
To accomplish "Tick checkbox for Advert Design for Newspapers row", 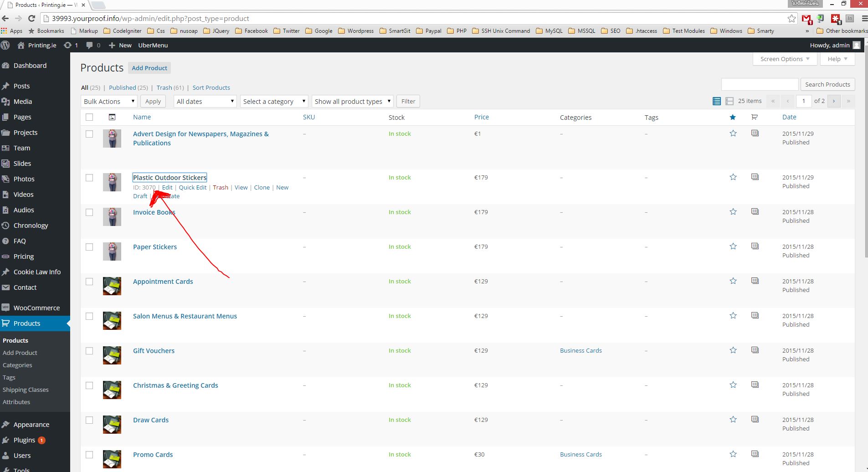I will (89, 134).
